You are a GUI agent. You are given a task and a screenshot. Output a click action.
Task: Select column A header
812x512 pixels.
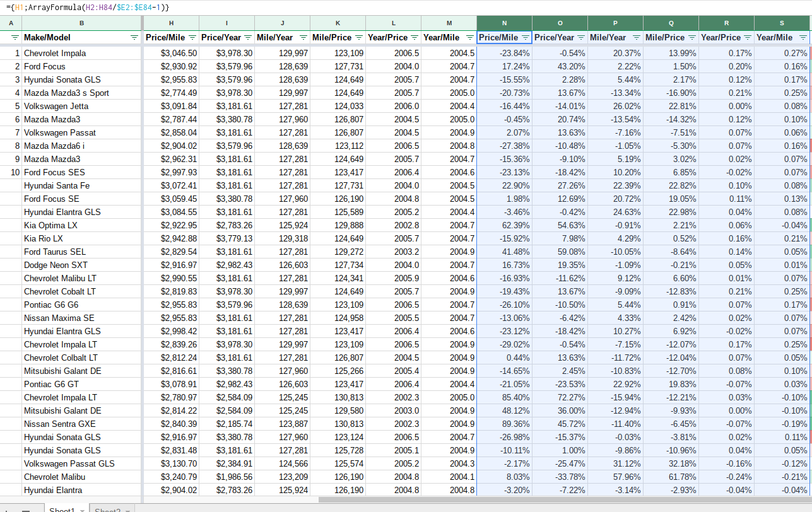pos(11,23)
